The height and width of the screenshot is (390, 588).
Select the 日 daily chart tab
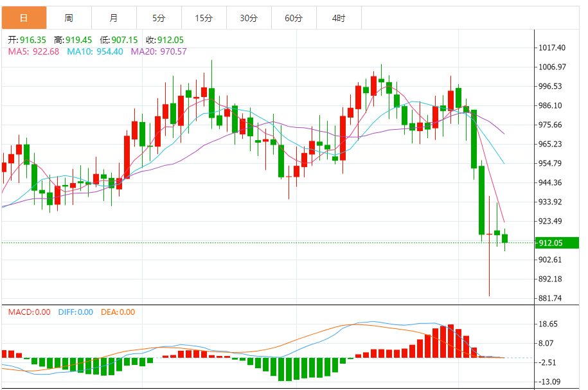(x=24, y=18)
